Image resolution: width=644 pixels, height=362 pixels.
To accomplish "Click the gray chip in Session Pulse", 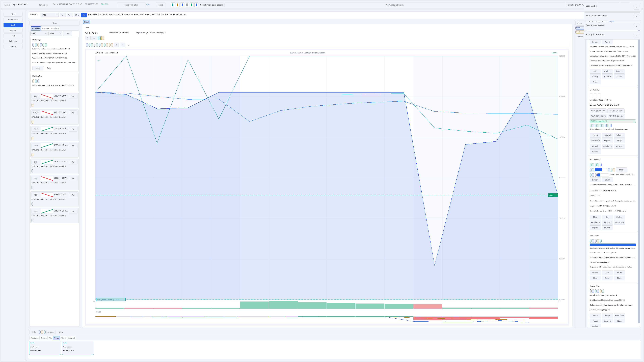I will point(591,291).
